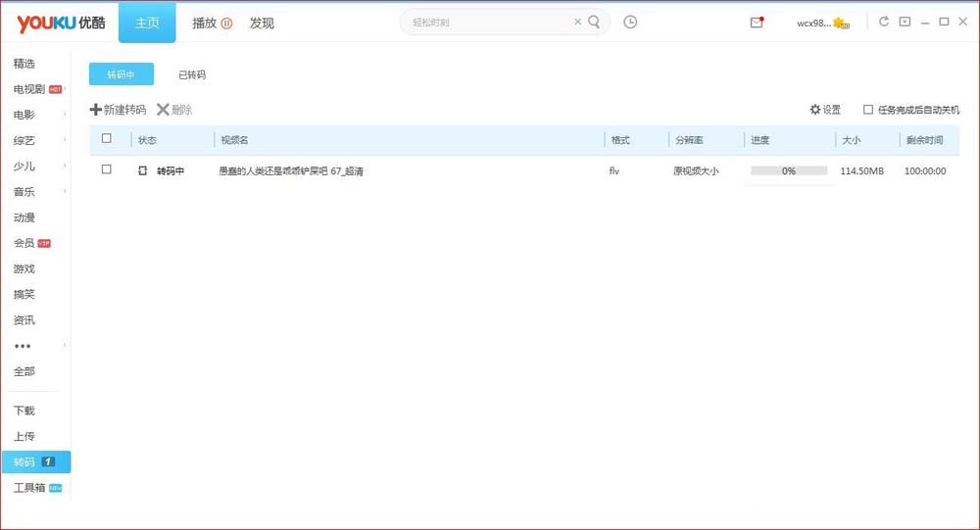
Task: Click the VIP badge beside username
Action: click(x=841, y=24)
